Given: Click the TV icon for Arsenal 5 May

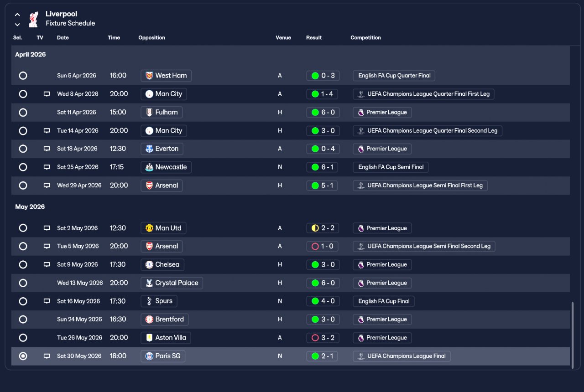Looking at the screenshot, I should tap(47, 246).
